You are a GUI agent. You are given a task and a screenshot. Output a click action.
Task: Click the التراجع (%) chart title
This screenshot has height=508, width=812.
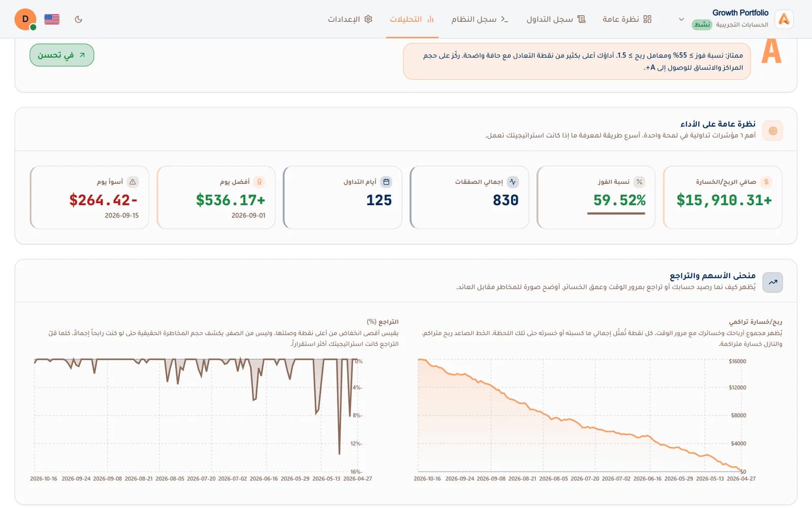pos(383,322)
